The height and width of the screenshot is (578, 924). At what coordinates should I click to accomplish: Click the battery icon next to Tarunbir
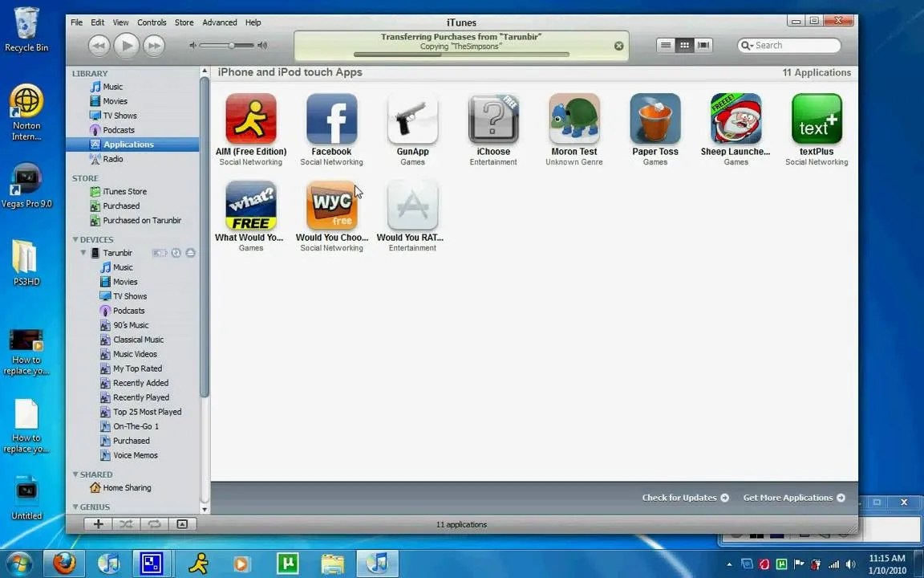click(x=160, y=253)
